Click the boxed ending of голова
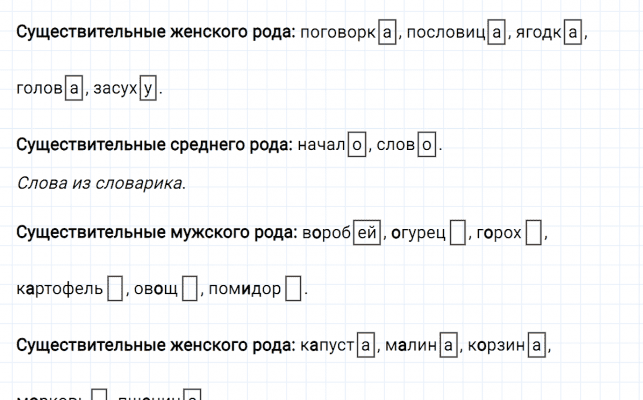 tap(74, 90)
